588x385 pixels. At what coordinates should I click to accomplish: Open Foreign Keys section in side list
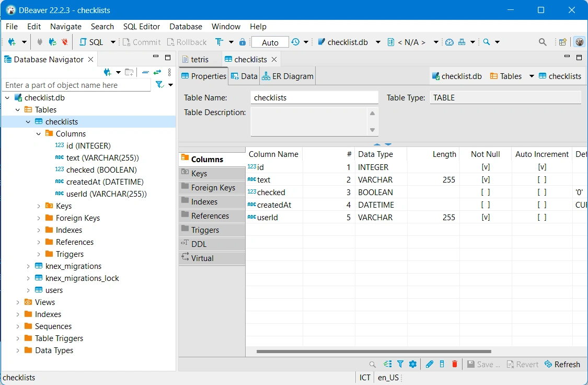(x=212, y=188)
